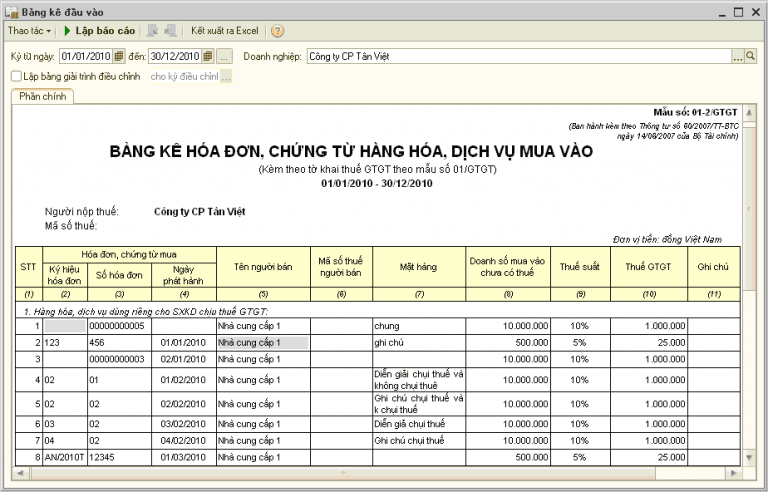Click Mã số thuế người bán header
Viewport: 768px width, 492px height.
(x=341, y=267)
